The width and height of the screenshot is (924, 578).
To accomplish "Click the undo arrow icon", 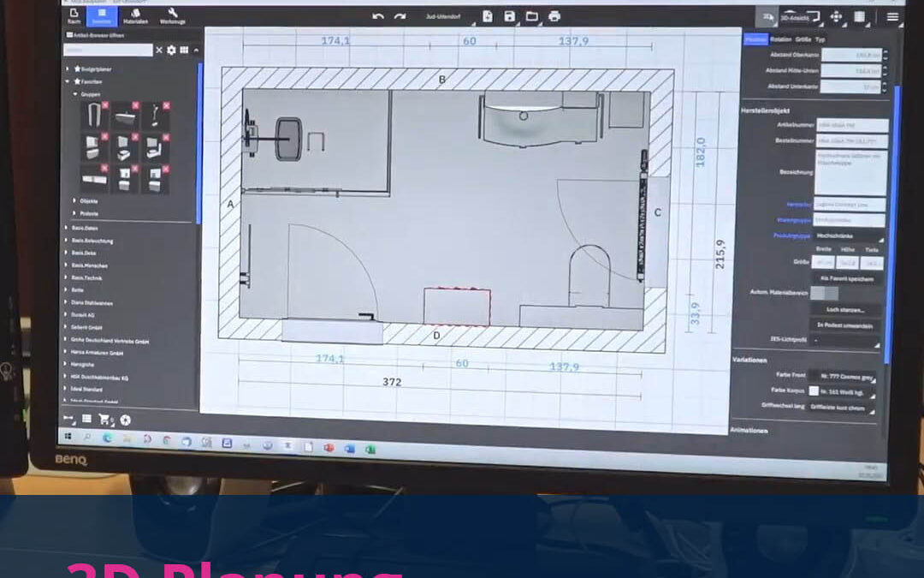I will [378, 16].
